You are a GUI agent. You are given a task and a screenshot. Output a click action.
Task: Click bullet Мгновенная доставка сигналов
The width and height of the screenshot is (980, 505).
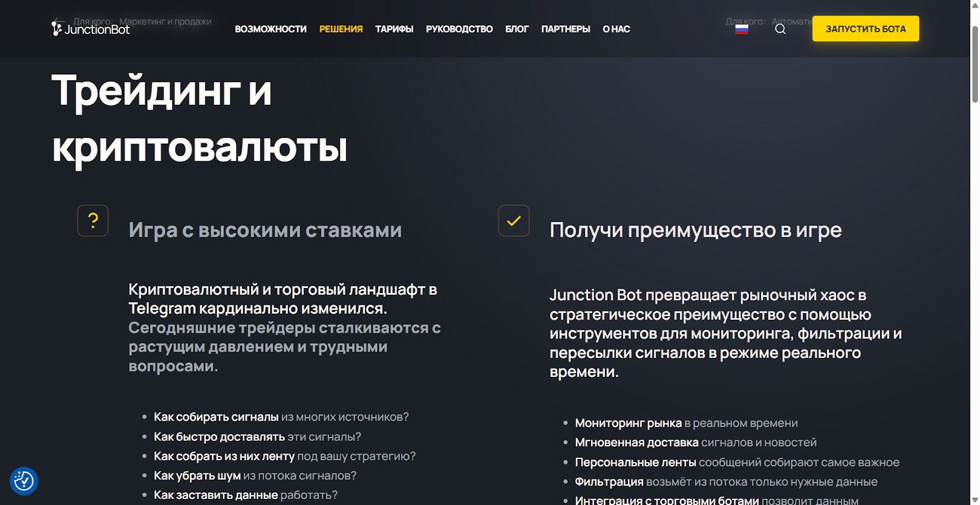pyautogui.click(x=696, y=442)
